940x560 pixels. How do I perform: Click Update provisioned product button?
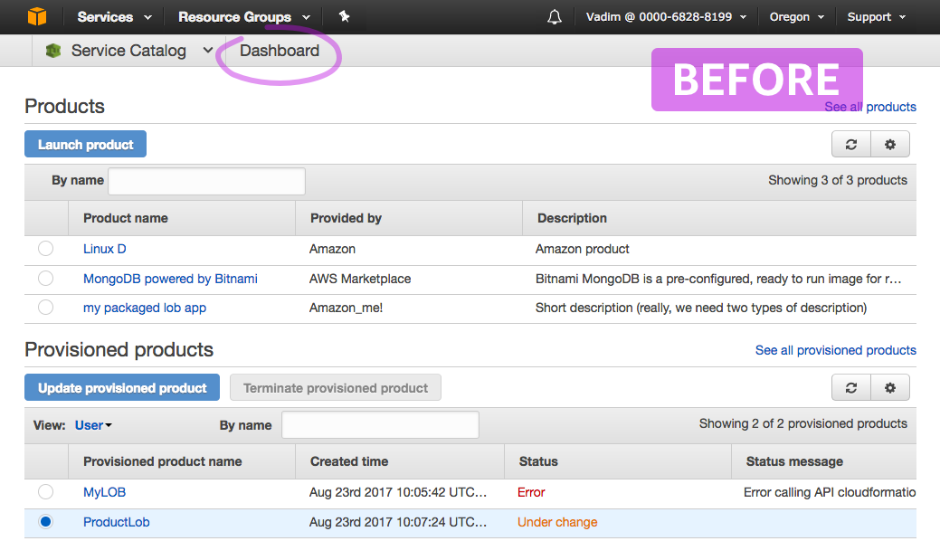(x=122, y=387)
